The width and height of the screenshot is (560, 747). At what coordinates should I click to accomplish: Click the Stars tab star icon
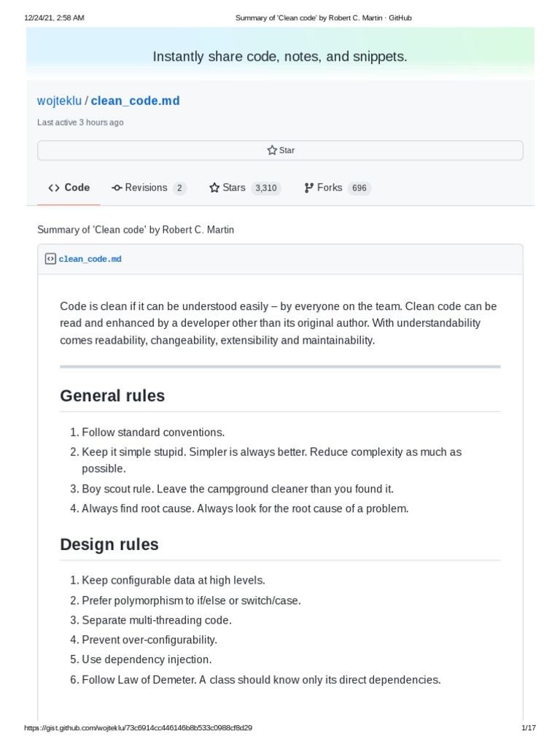click(x=214, y=188)
